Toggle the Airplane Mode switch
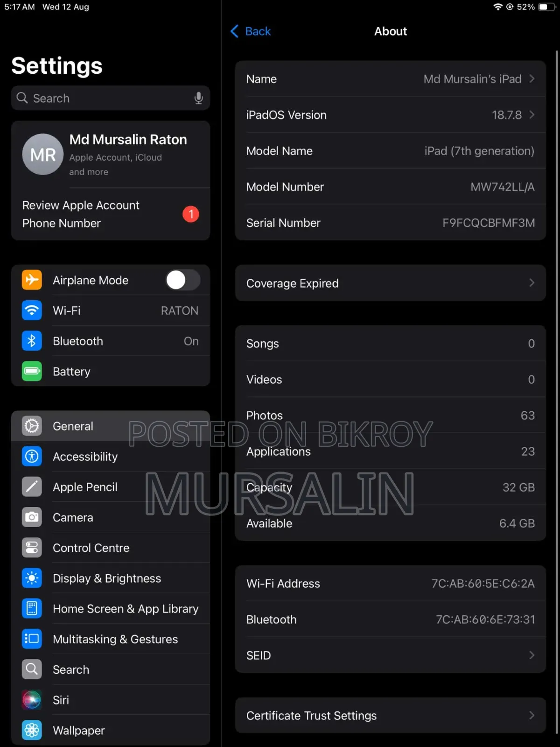The image size is (560, 747). pos(183,280)
